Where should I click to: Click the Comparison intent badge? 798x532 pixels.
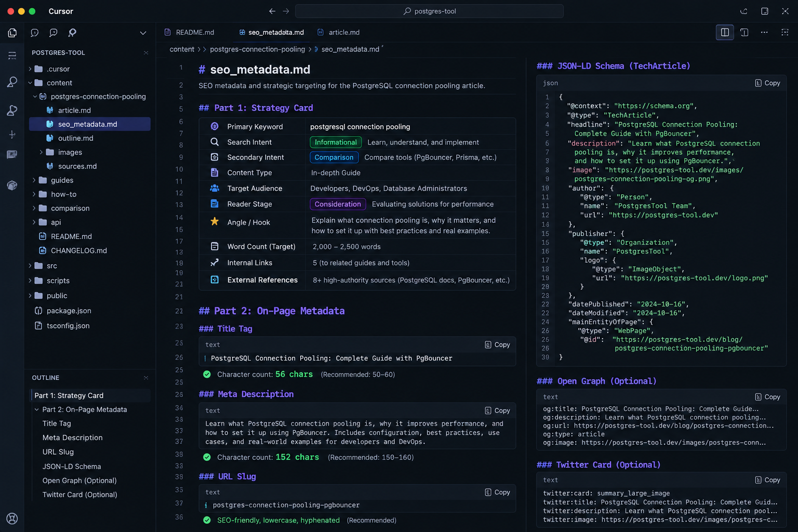pyautogui.click(x=334, y=157)
